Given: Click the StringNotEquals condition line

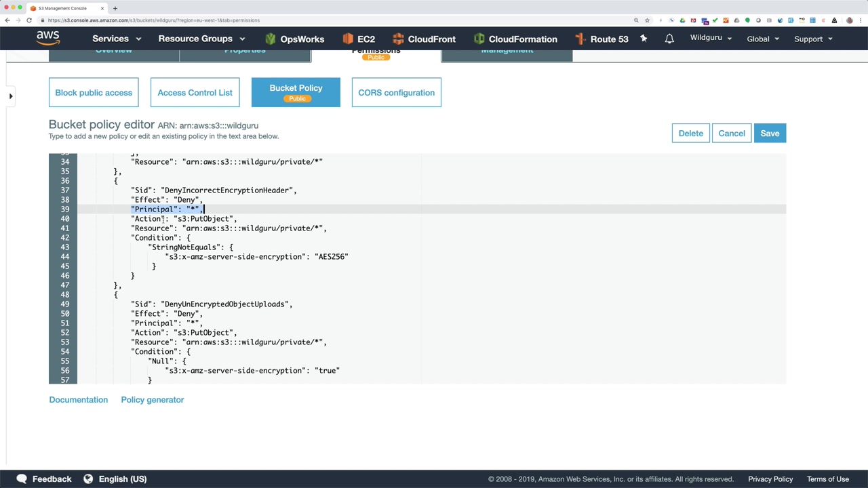Looking at the screenshot, I should (191, 247).
